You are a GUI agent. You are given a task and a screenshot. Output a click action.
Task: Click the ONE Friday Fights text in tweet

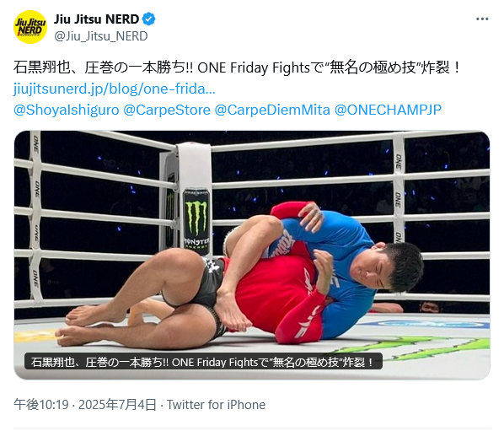(254, 67)
